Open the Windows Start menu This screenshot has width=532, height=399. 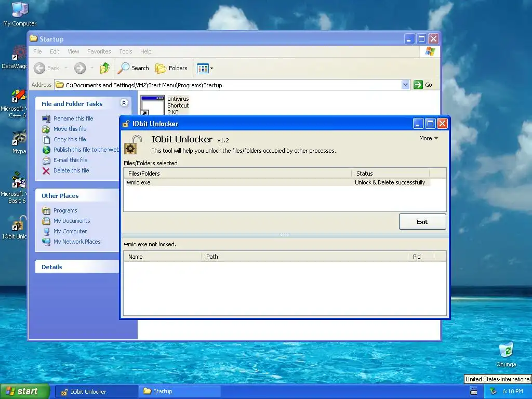click(x=24, y=392)
